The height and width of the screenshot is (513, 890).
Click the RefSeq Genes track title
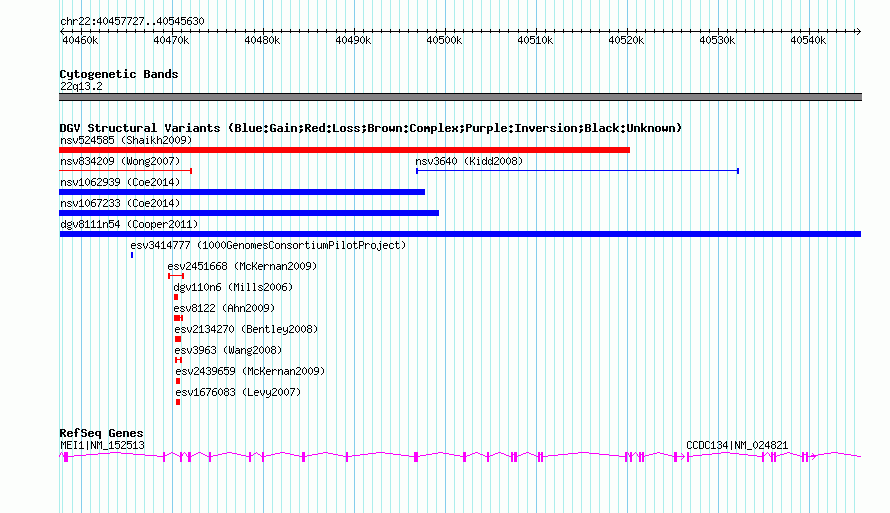coord(101,433)
